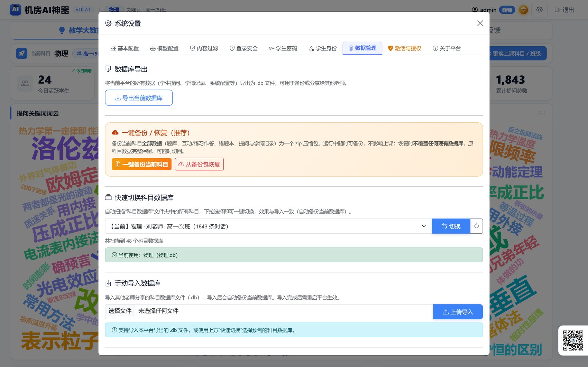Select the 登录安全 tab
Image resolution: width=588 pixels, height=367 pixels.
[244, 48]
